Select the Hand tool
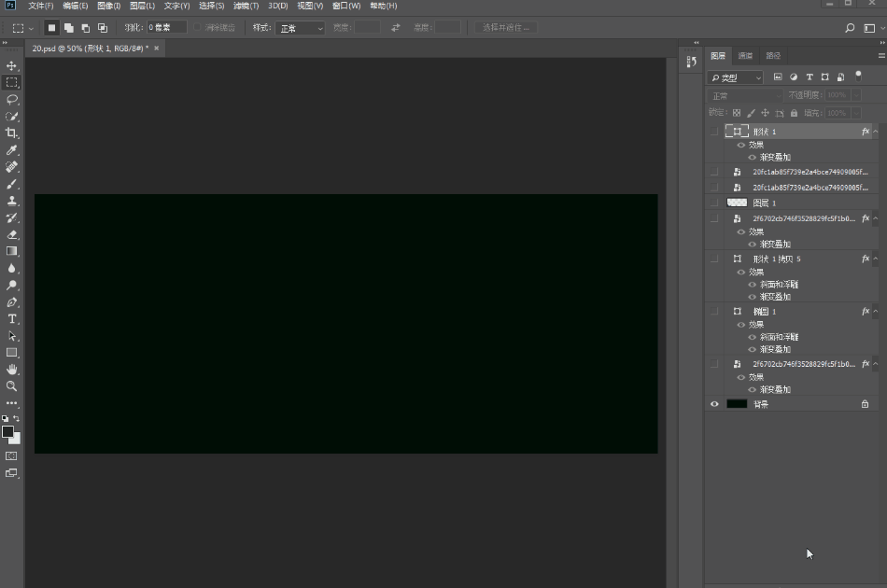 (12, 370)
